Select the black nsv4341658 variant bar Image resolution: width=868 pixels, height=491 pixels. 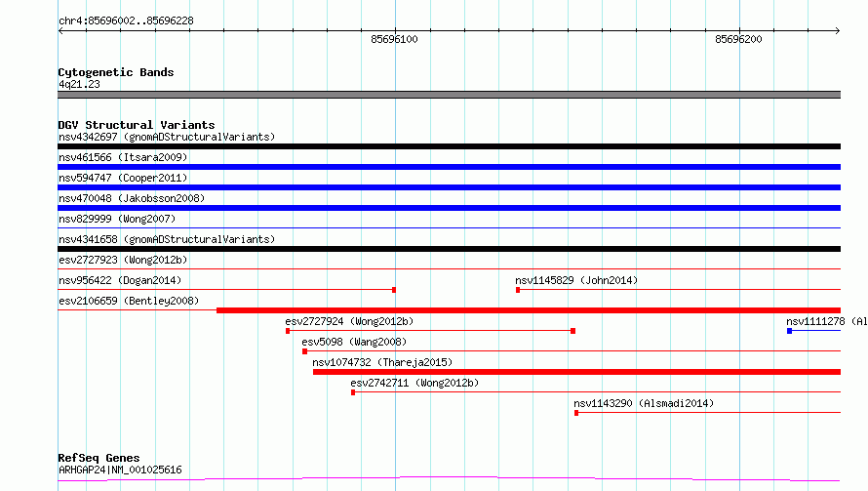pos(449,249)
